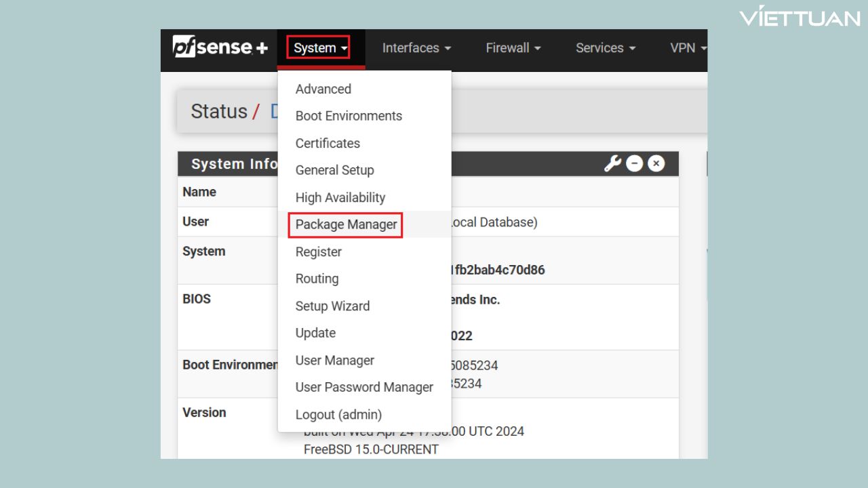Select Advanced from the System menu

[x=323, y=89]
